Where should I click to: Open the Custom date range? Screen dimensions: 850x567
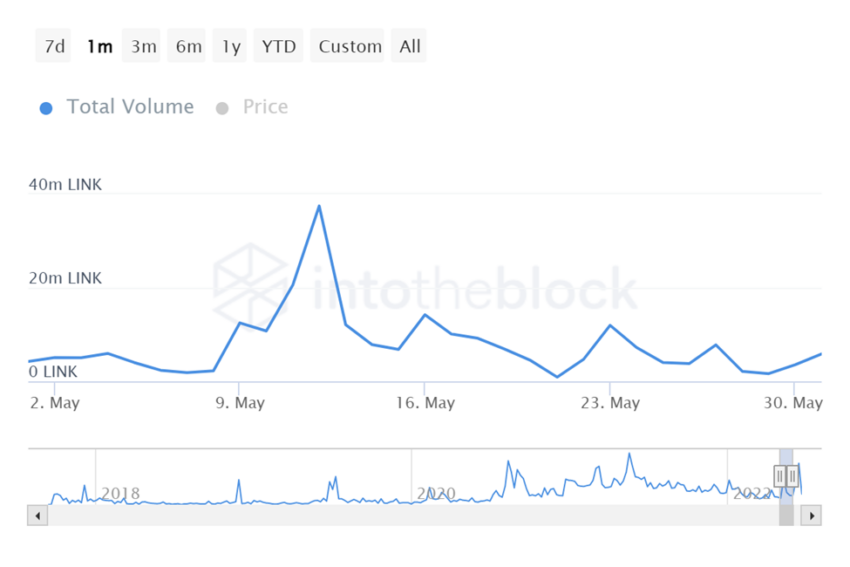[350, 46]
